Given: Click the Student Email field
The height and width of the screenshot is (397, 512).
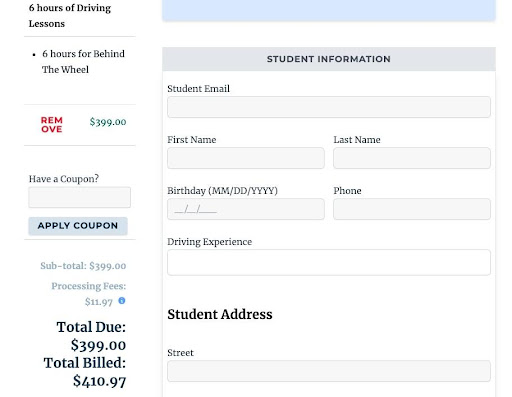Looking at the screenshot, I should [x=329, y=107].
